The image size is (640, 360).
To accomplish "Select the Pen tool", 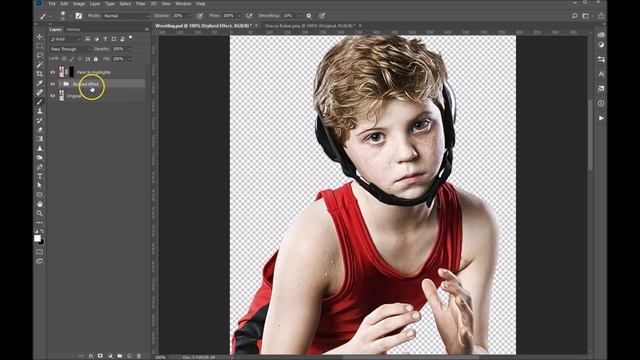I will click(x=40, y=167).
